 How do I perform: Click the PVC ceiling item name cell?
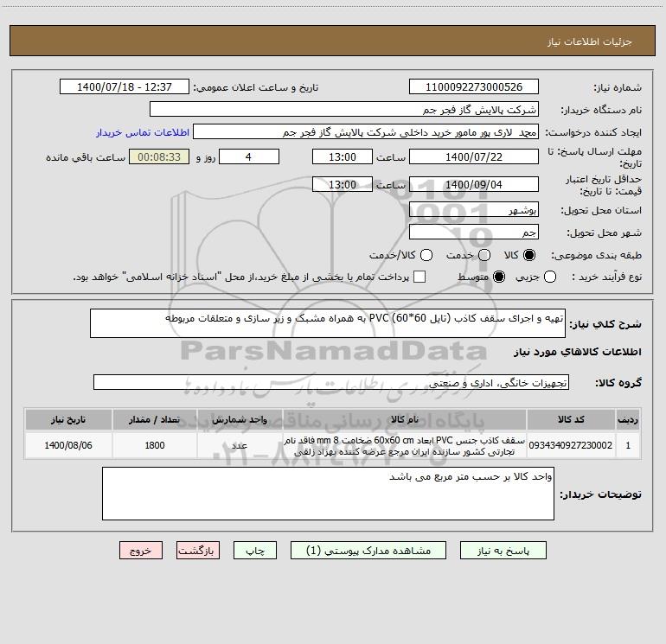pyautogui.click(x=405, y=445)
